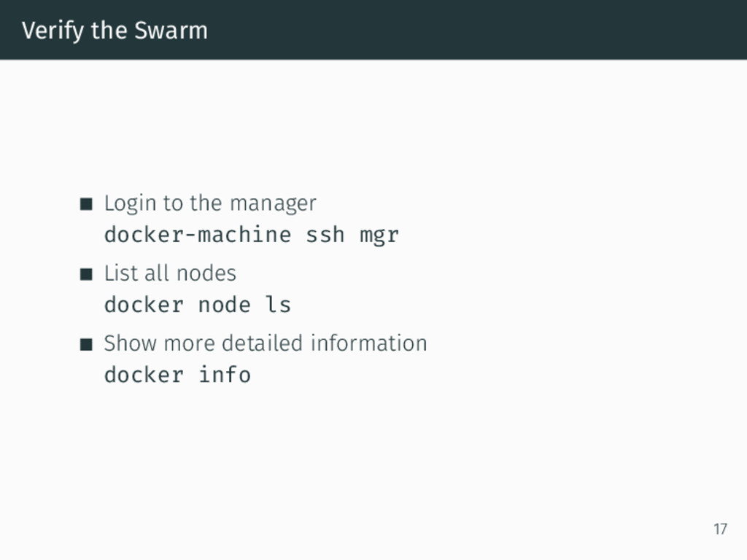Click the word "mgr" in the first command
The height and width of the screenshot is (560, 747).
(x=379, y=236)
